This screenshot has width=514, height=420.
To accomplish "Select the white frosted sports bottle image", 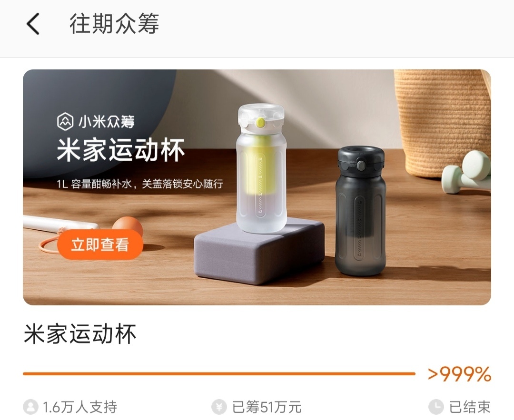I will pos(261,168).
